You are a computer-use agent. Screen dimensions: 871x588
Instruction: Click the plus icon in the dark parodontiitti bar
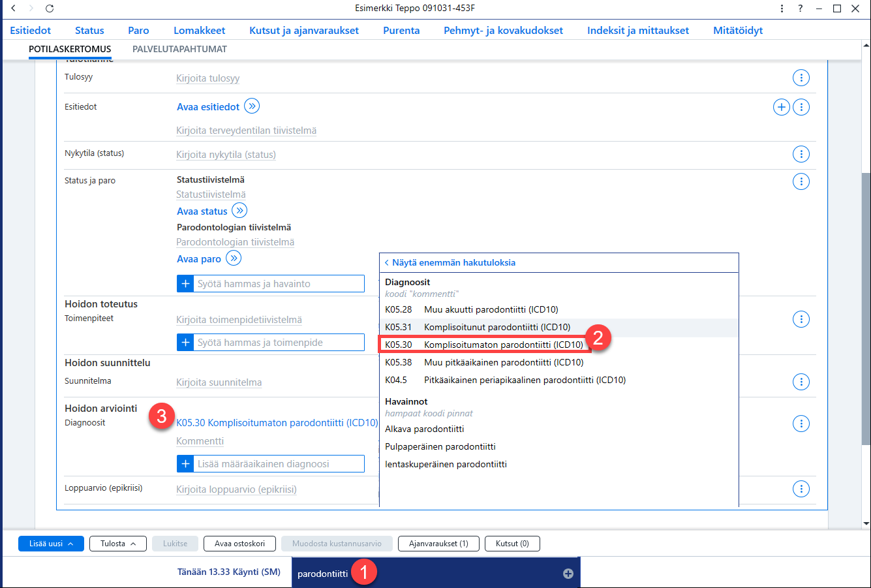[568, 574]
